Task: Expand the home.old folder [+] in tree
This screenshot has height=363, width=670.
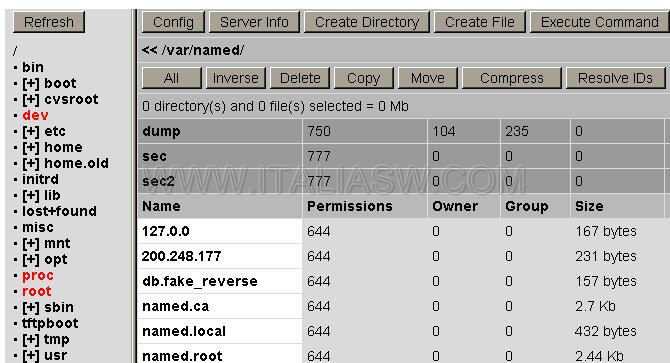Action: (31, 164)
